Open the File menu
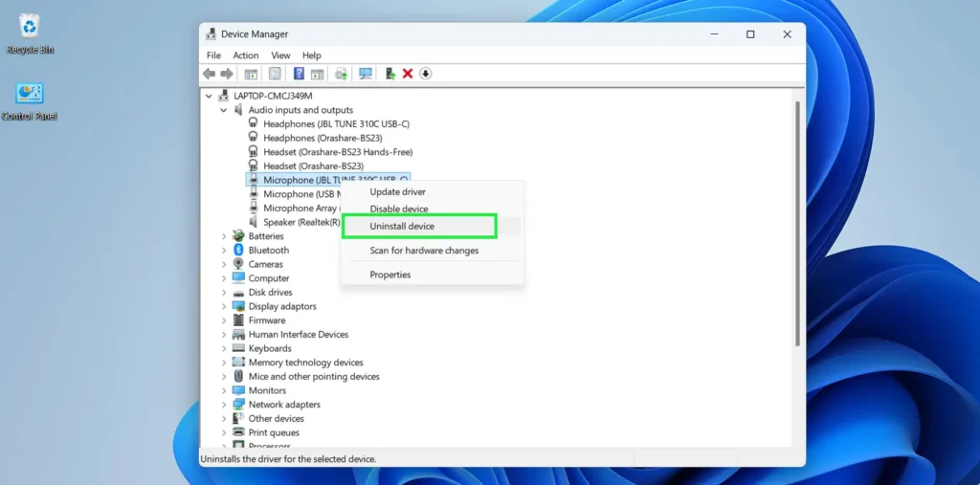 213,55
